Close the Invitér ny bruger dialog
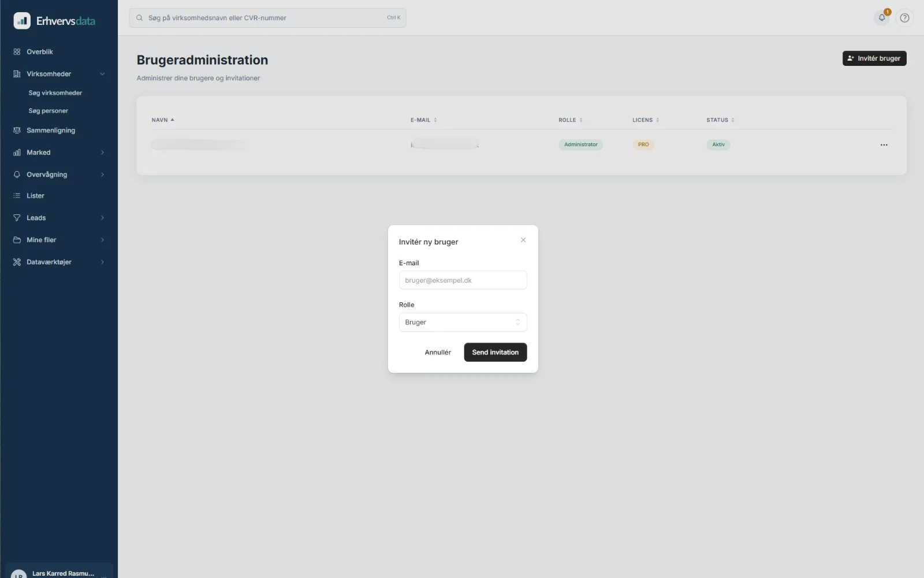 point(523,240)
